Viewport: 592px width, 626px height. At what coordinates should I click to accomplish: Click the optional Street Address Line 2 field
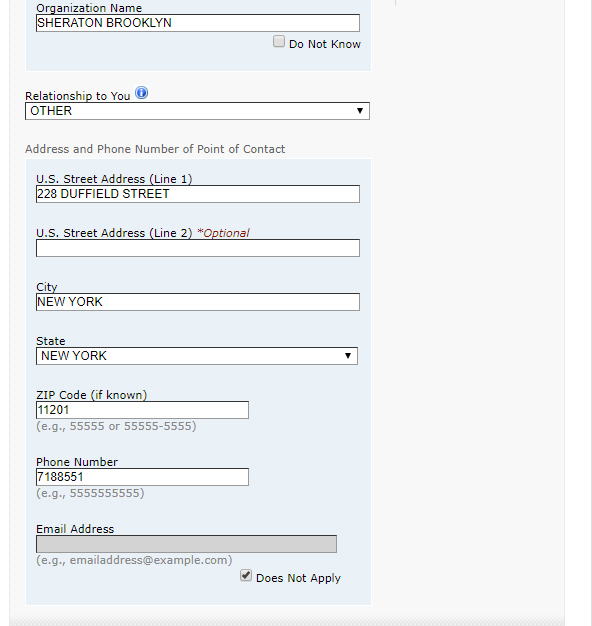[198, 248]
